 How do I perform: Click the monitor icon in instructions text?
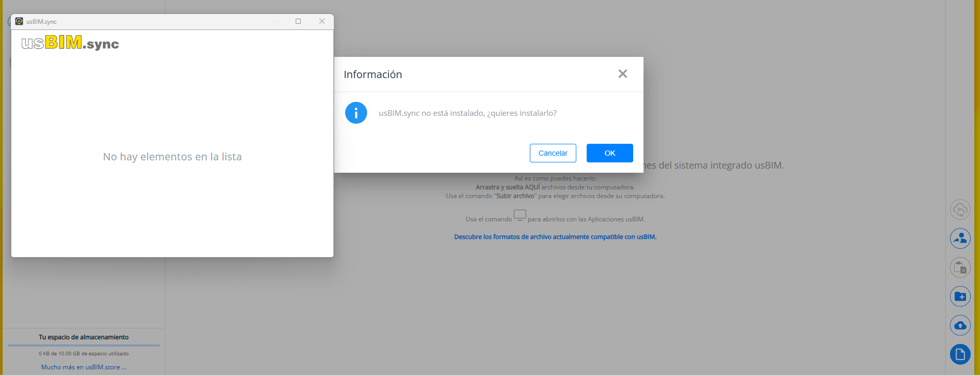pos(520,215)
